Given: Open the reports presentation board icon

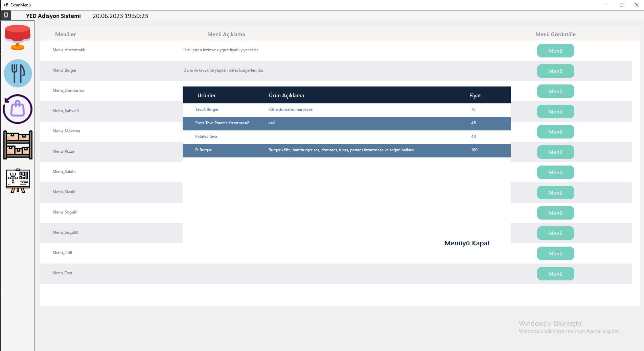Looking at the screenshot, I should click(x=18, y=181).
